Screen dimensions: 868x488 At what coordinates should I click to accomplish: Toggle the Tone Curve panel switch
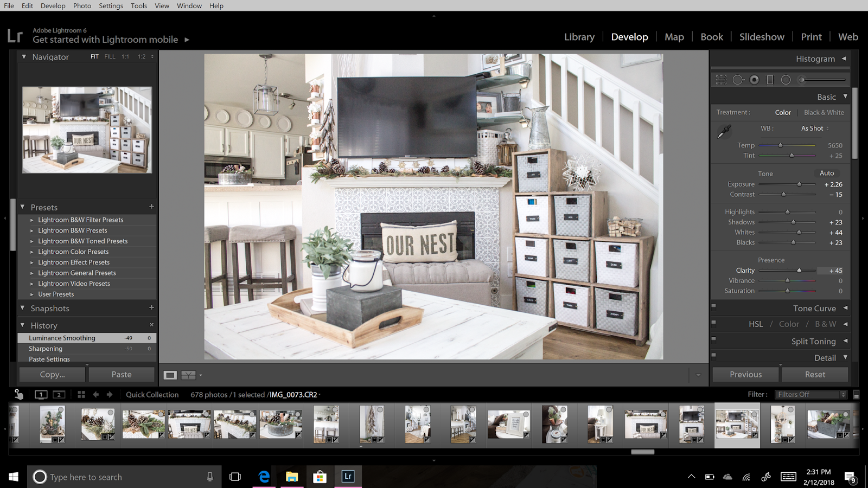click(714, 306)
